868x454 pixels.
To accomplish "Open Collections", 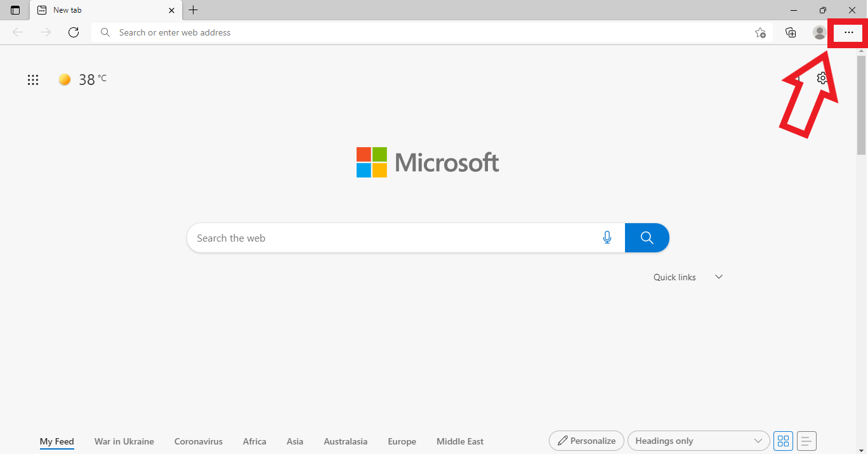I will (x=791, y=32).
